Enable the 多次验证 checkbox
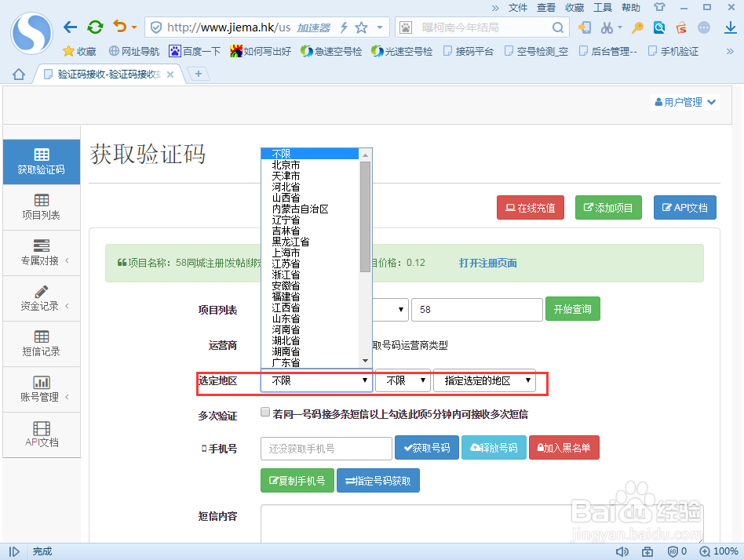 coord(265,411)
